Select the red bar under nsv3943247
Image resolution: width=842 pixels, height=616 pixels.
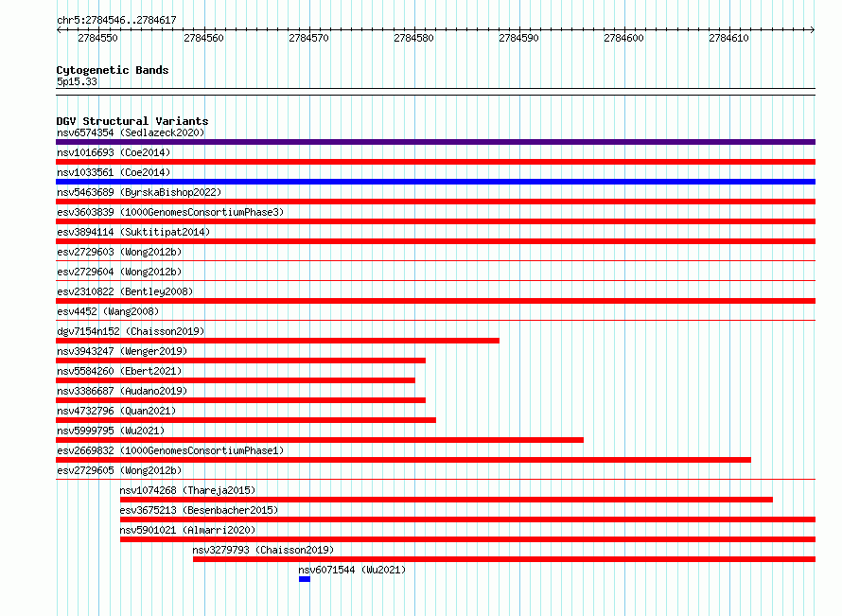point(240,361)
